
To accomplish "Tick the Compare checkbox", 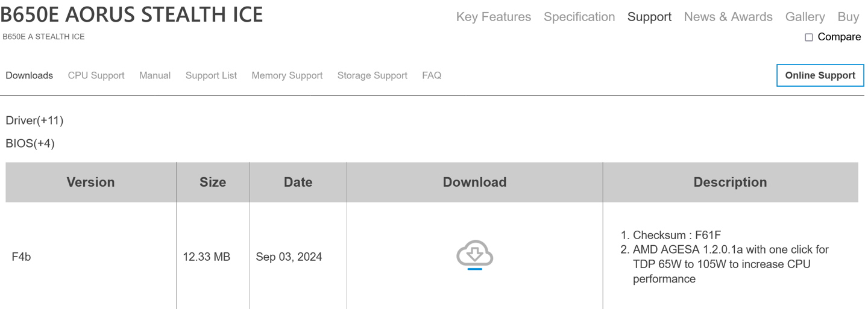I will pyautogui.click(x=809, y=37).
